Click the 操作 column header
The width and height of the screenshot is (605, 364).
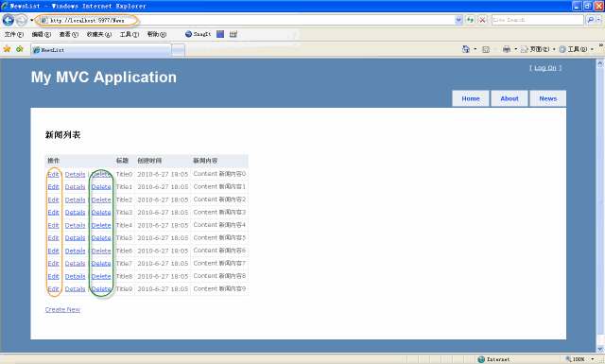point(53,161)
